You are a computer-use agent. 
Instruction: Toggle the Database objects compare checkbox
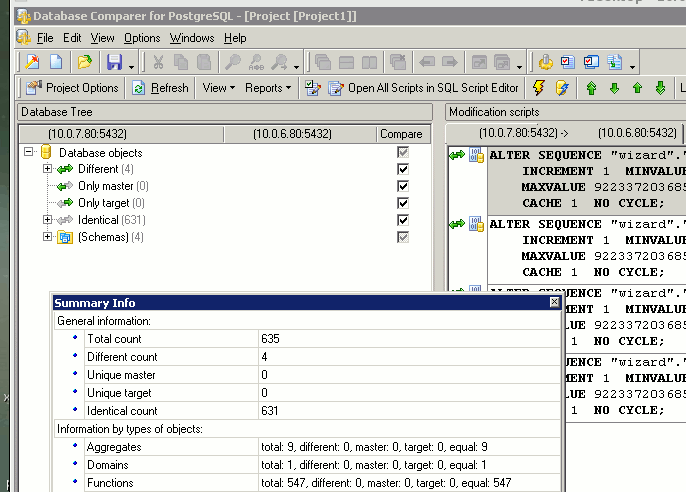tap(403, 152)
